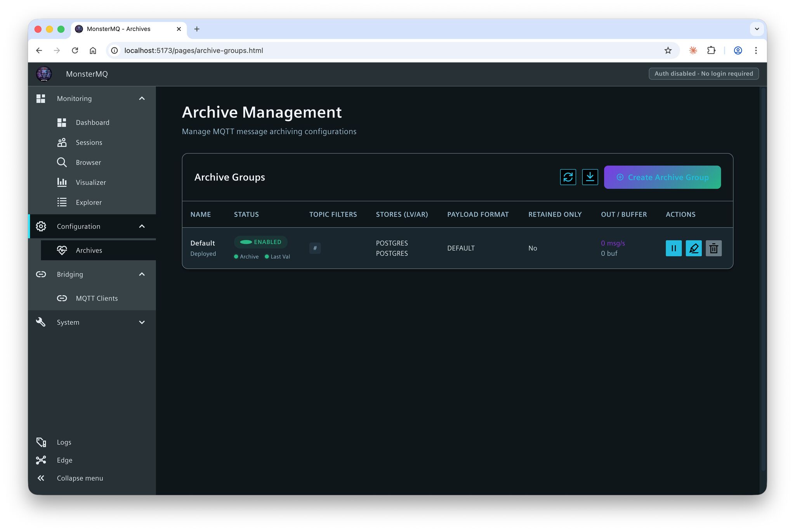Open the Dashboard page icon
The image size is (795, 532).
click(x=62, y=123)
